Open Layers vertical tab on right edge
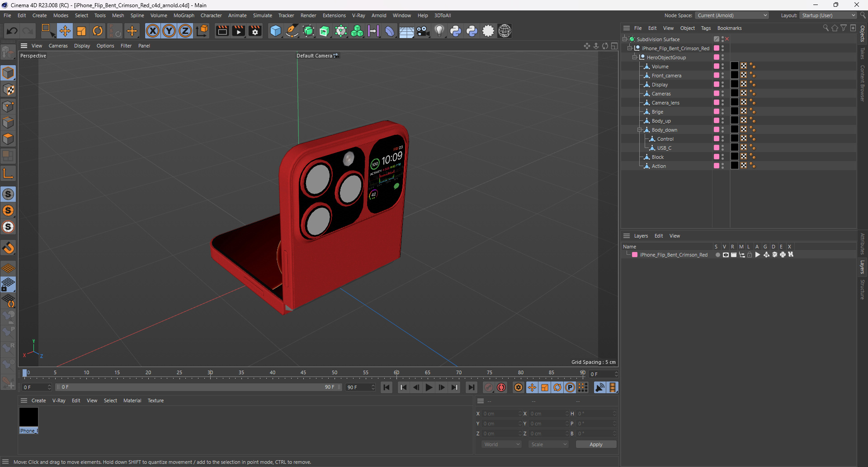Image resolution: width=868 pixels, height=467 pixels. (x=863, y=267)
